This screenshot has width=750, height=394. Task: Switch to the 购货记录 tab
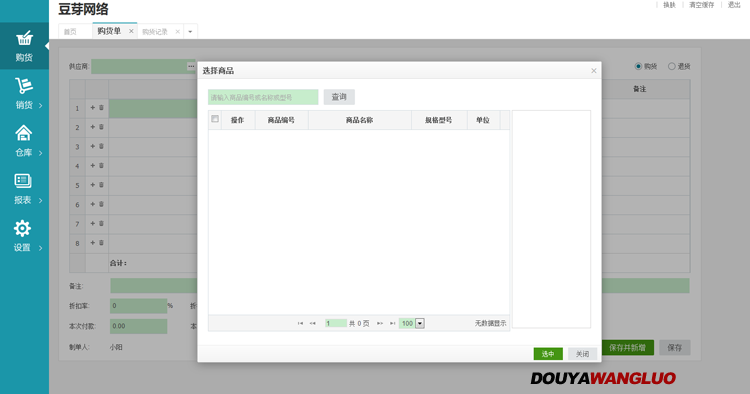point(155,32)
